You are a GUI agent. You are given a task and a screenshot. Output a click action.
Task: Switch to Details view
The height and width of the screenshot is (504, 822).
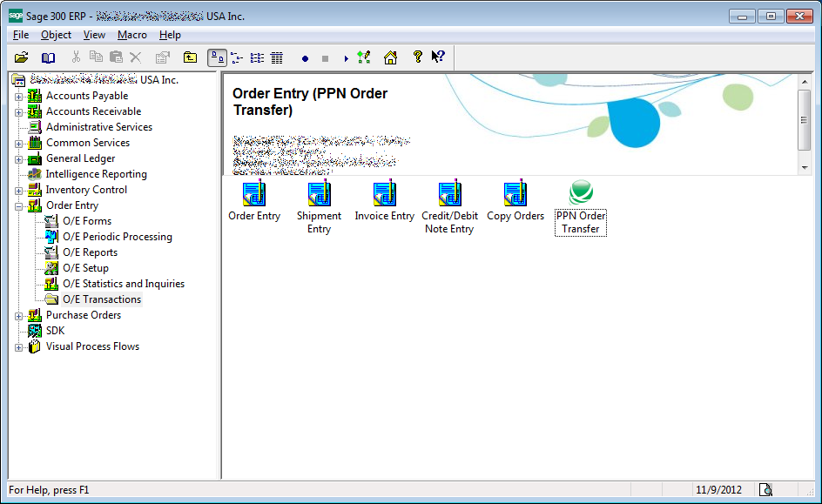click(x=277, y=57)
